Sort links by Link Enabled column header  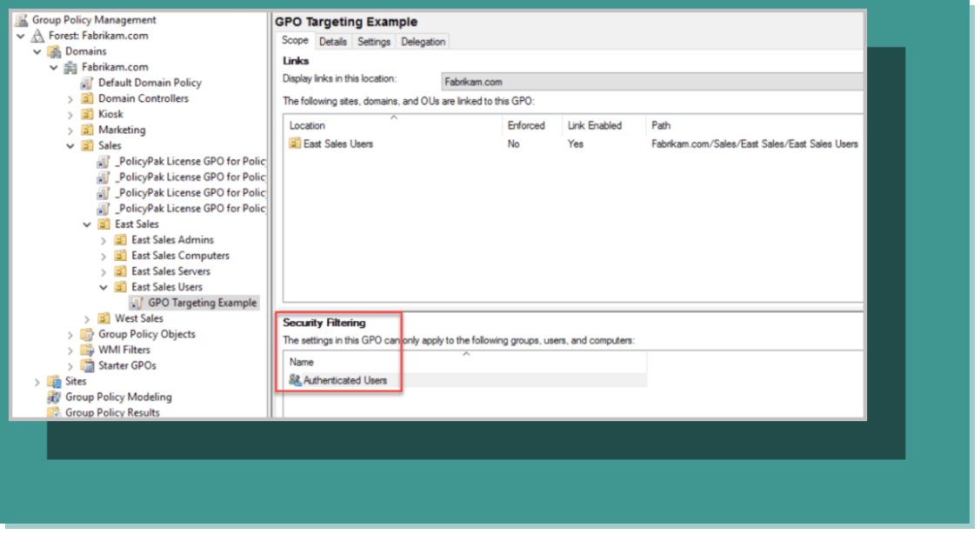tap(603, 125)
